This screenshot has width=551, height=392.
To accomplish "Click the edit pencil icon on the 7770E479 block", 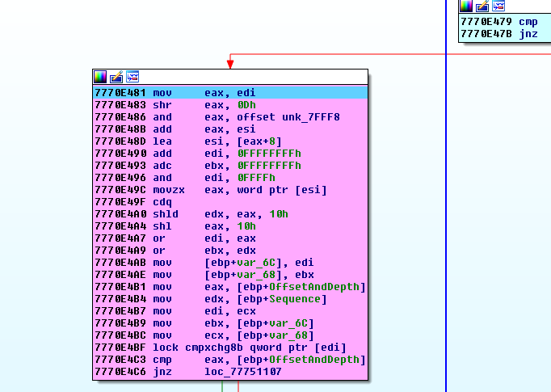I will 482,6.
